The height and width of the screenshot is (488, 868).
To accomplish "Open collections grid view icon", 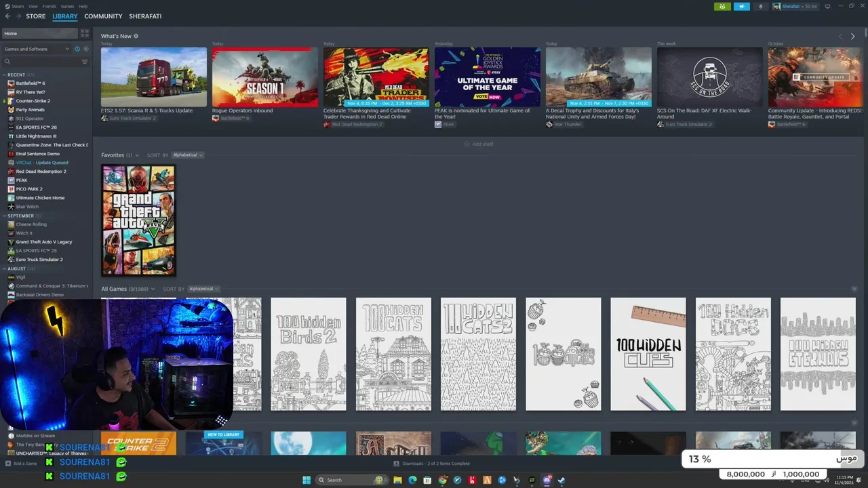I will coord(85,33).
